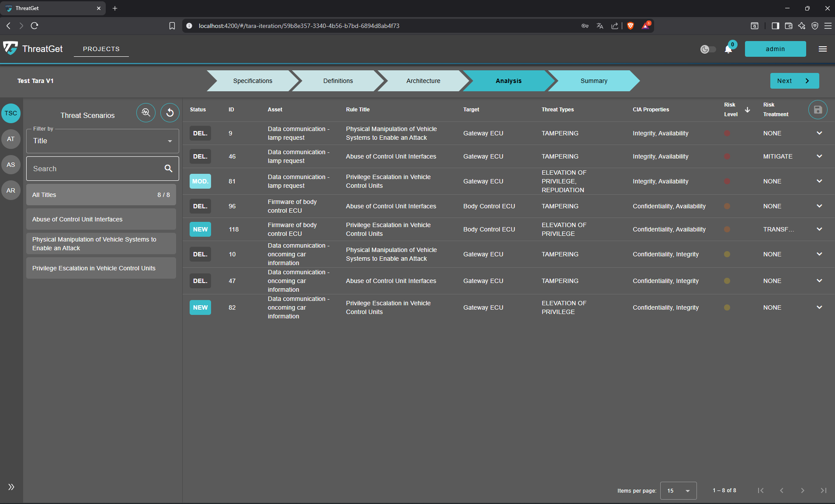Click the red risk level dot for ID 81
The width and height of the screenshot is (835, 504).
point(727,181)
